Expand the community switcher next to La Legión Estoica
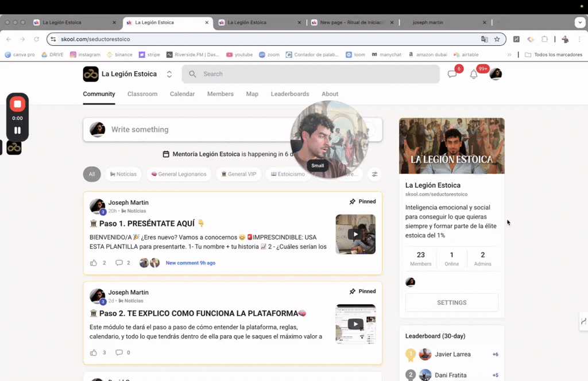 tap(169, 73)
